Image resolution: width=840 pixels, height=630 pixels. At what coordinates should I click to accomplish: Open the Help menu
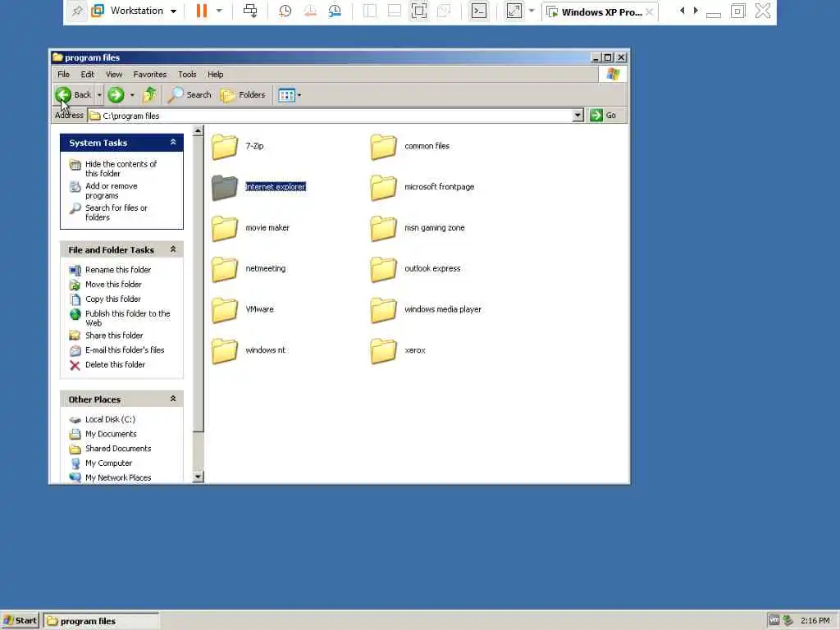pyautogui.click(x=216, y=75)
